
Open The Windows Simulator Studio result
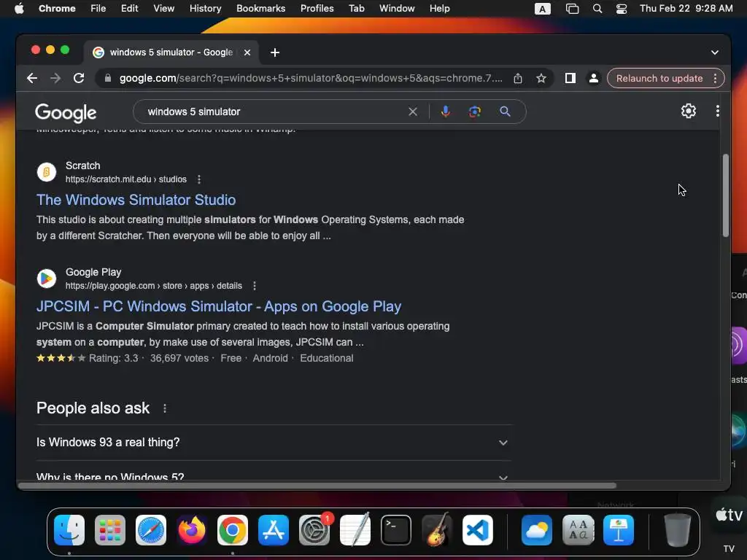tap(136, 200)
